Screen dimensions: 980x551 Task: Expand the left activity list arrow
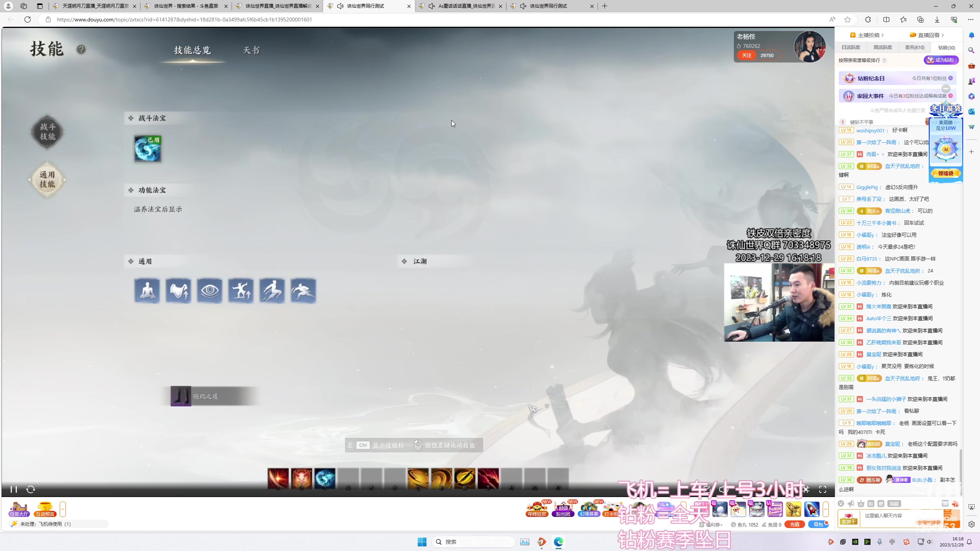pos(63,509)
